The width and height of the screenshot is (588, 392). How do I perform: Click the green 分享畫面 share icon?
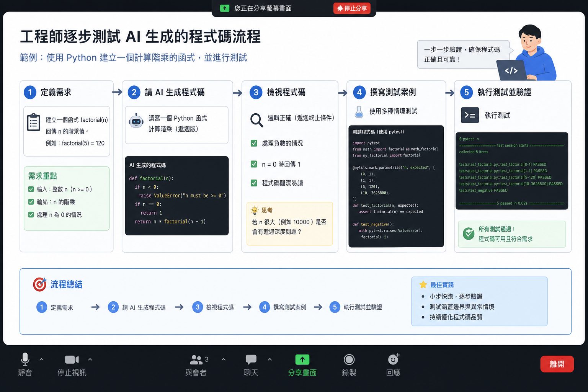tap(302, 359)
